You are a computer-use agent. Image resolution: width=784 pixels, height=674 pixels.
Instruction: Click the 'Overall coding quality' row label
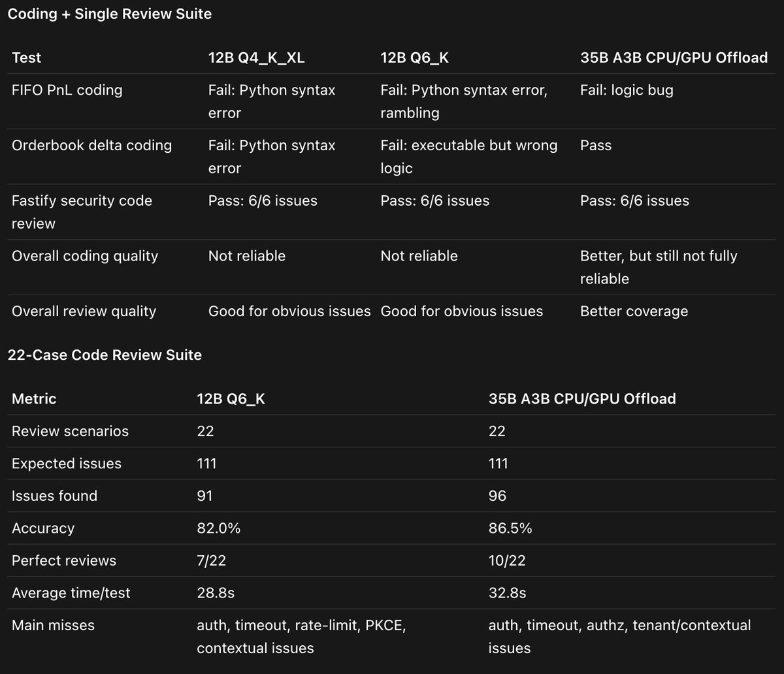coord(85,255)
